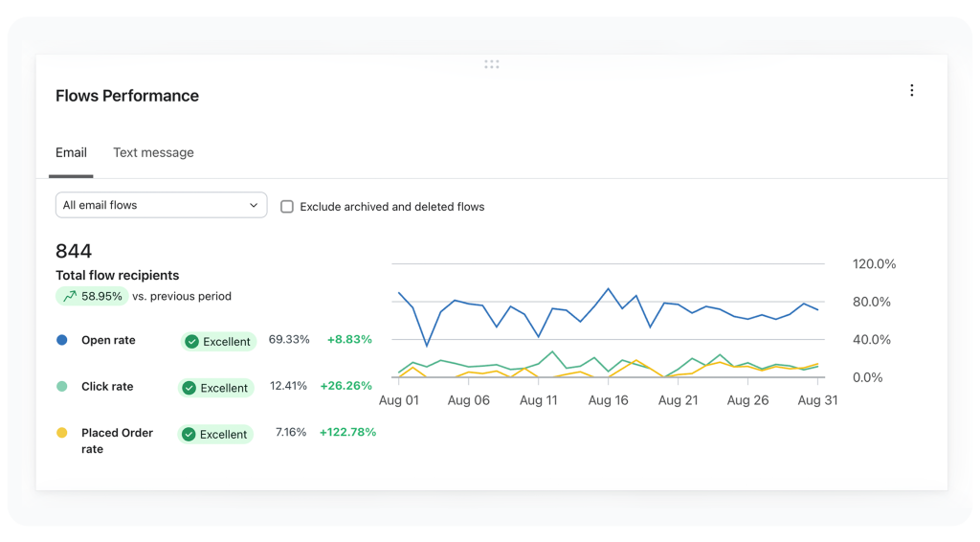Expand the flows dropdown chevron arrow
The image size is (980, 542).
[x=253, y=205]
